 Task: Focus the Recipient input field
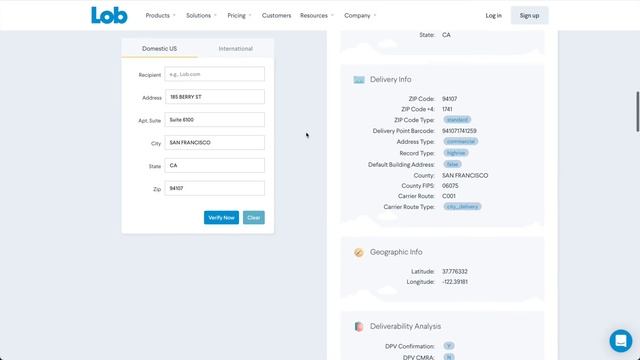click(x=215, y=74)
